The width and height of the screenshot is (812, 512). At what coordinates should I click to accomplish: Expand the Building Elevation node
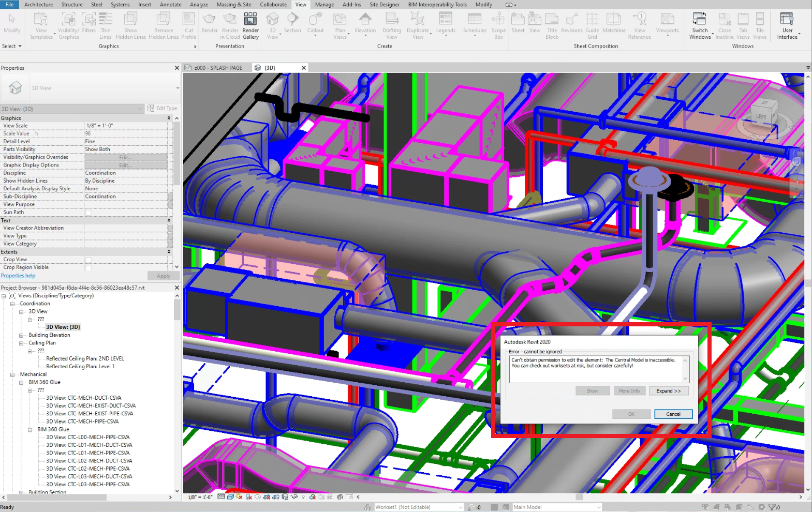pyautogui.click(x=21, y=336)
